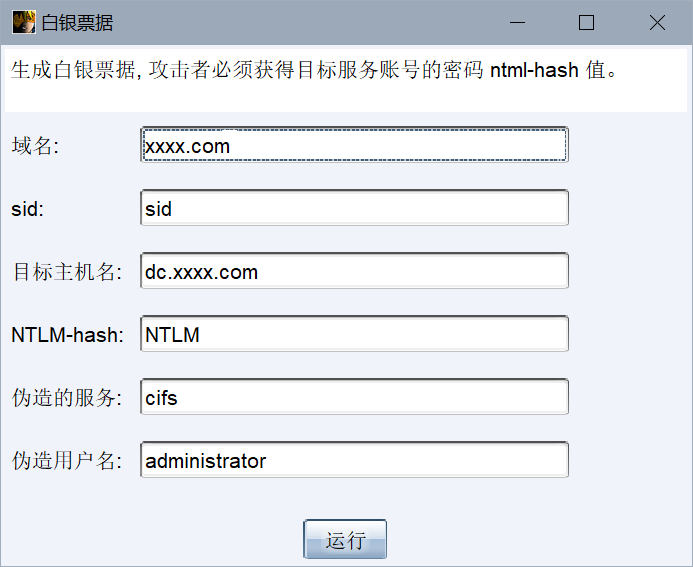Click the NTLM-hash text box

click(x=355, y=335)
